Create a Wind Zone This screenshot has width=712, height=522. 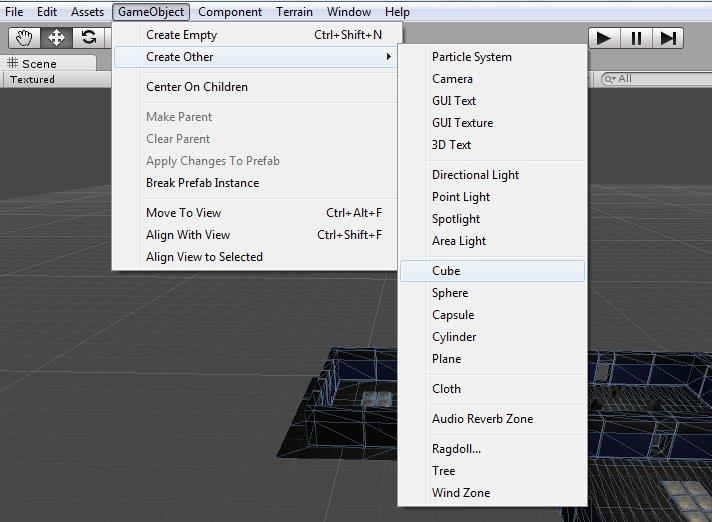click(x=493, y=493)
